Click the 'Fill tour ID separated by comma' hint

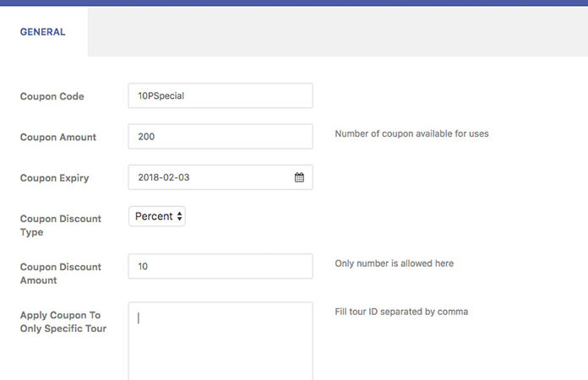point(401,312)
